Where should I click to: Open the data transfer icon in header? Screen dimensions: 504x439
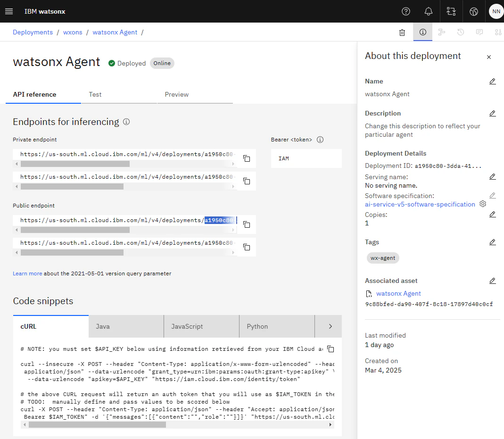click(451, 11)
